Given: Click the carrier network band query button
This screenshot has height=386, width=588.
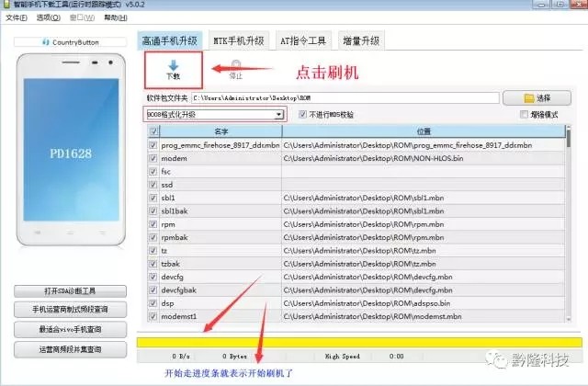Looking at the screenshot, I should (x=70, y=310).
